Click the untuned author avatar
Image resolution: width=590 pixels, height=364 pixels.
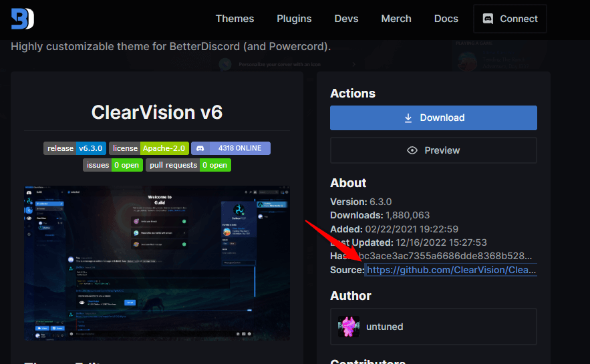tap(349, 327)
